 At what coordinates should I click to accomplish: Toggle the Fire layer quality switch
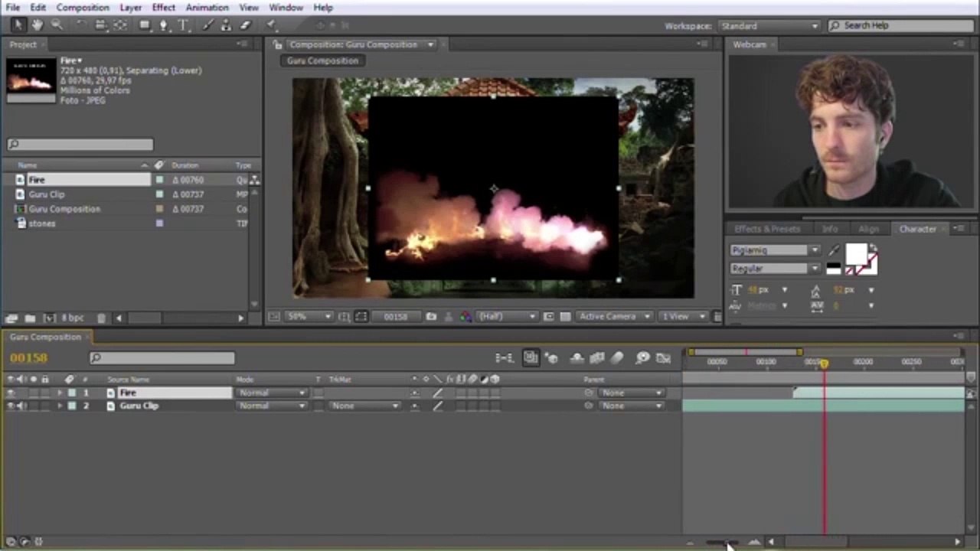click(437, 393)
